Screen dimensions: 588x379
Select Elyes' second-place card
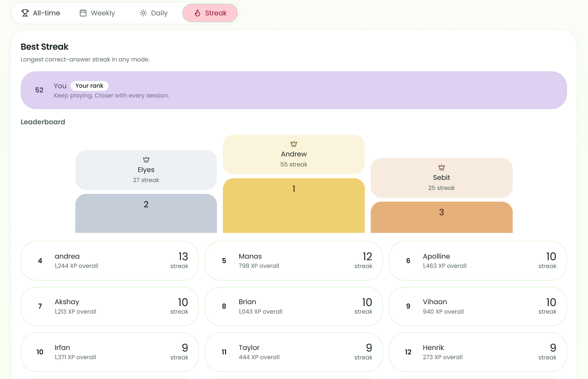pos(146,170)
